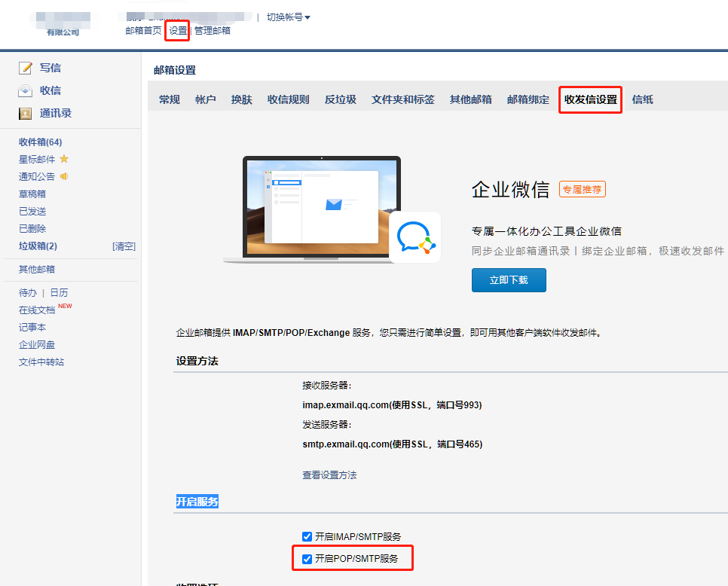The width and height of the screenshot is (728, 586).
Task: Open 收件箱(64) folder
Action: pos(40,142)
